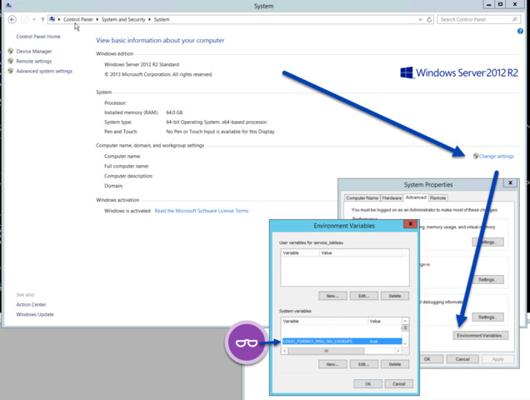Click Variable column header in system variables
530x400 pixels.
pyautogui.click(x=325, y=321)
